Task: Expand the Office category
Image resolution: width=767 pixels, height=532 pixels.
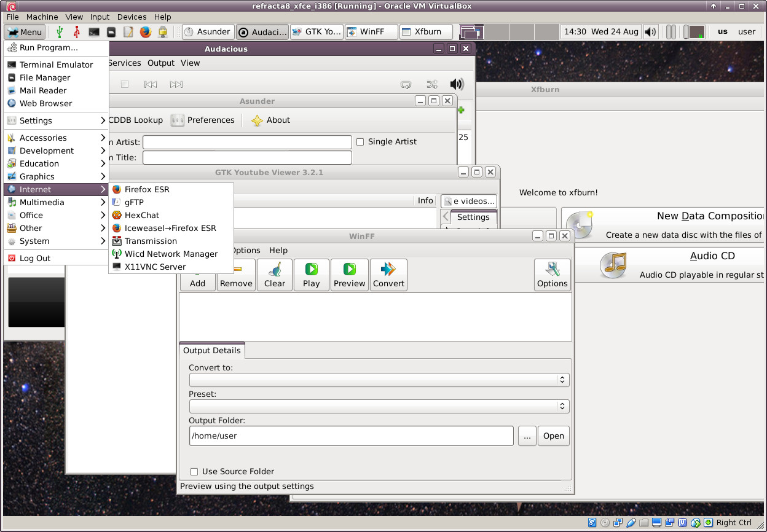Action: point(56,215)
